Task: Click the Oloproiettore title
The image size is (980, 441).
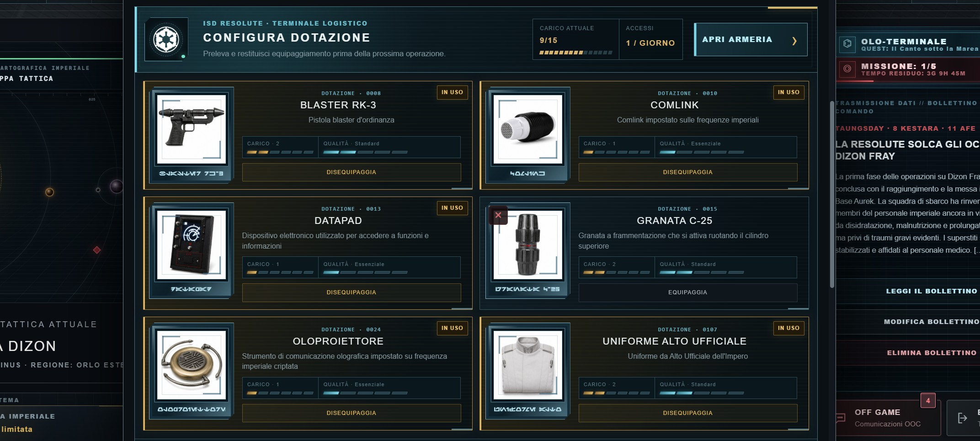Action: [338, 341]
